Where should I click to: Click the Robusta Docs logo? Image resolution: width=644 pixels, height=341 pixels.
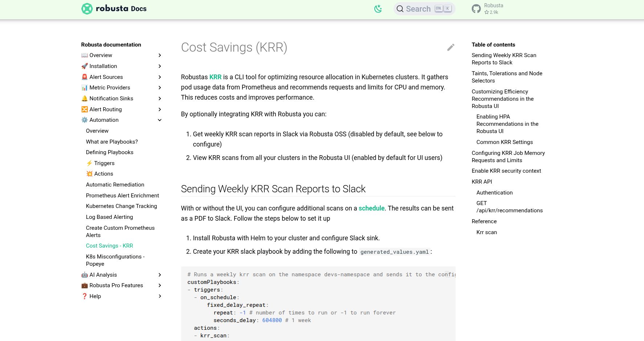(x=114, y=9)
